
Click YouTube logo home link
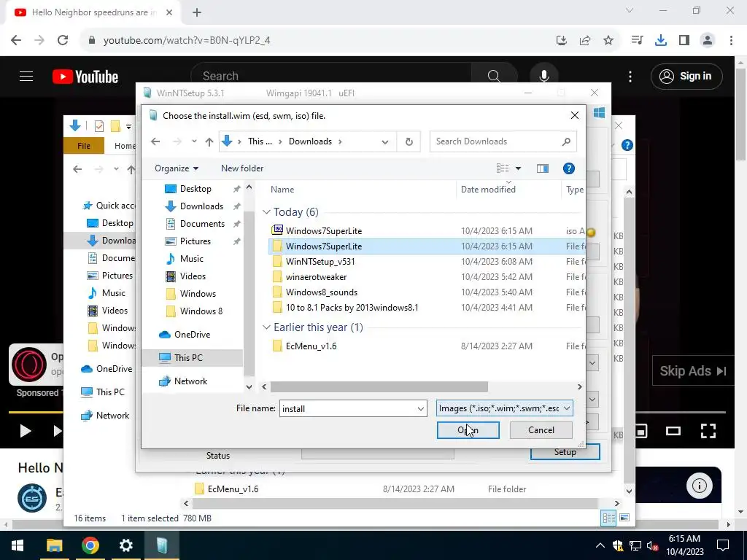pos(85,77)
